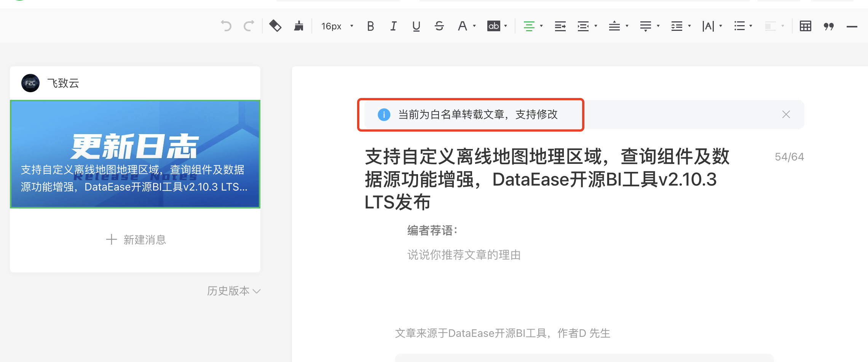This screenshot has height=362, width=868.
Task: Click the green center alignment icon
Action: coord(529,26)
